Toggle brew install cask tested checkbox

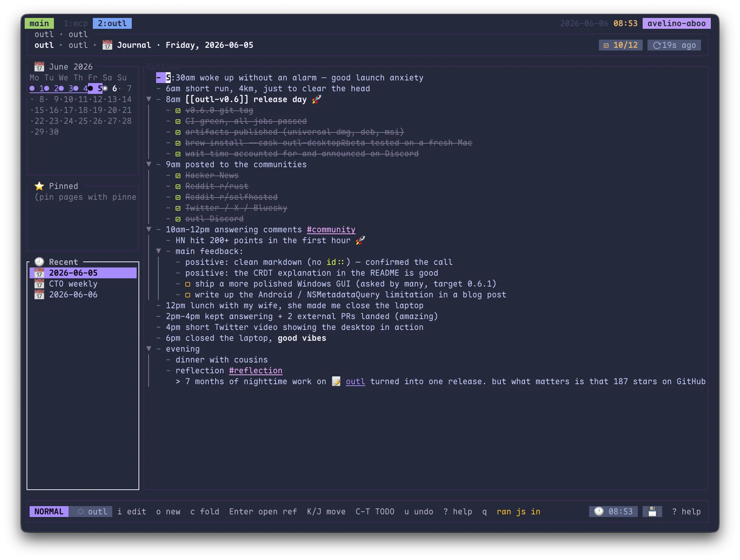pos(178,143)
